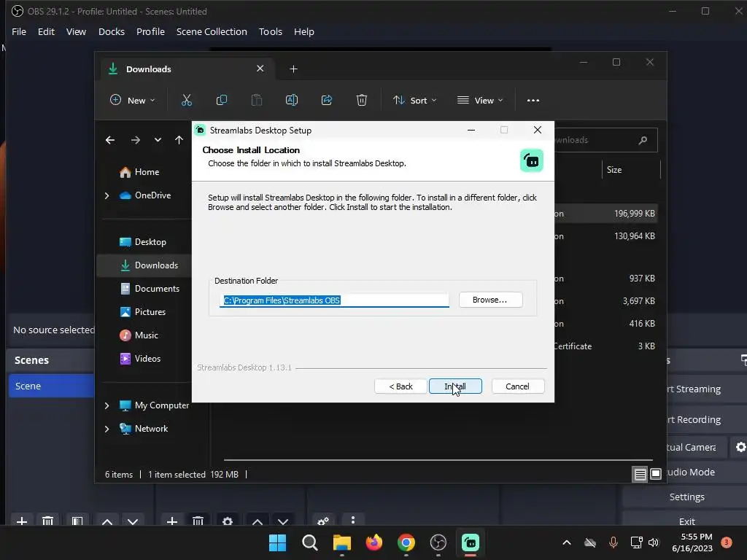Open audio mixer vertical dots menu
The width and height of the screenshot is (747, 560).
(352, 520)
